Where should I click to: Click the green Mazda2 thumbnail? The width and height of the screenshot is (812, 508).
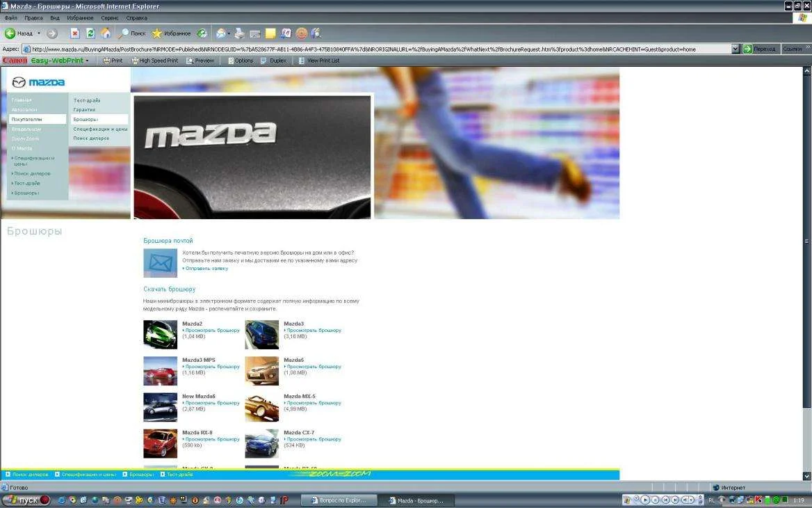point(161,334)
